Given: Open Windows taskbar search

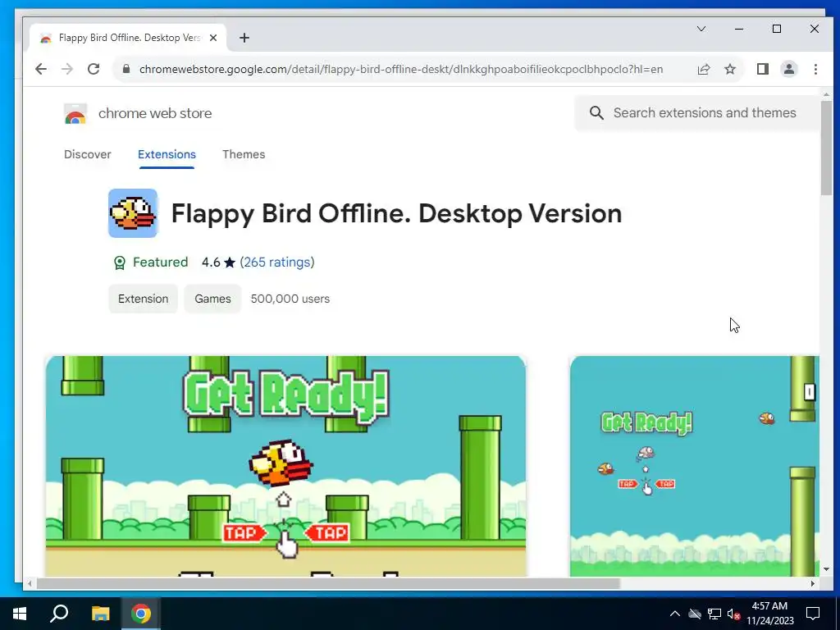Looking at the screenshot, I should click(59, 614).
